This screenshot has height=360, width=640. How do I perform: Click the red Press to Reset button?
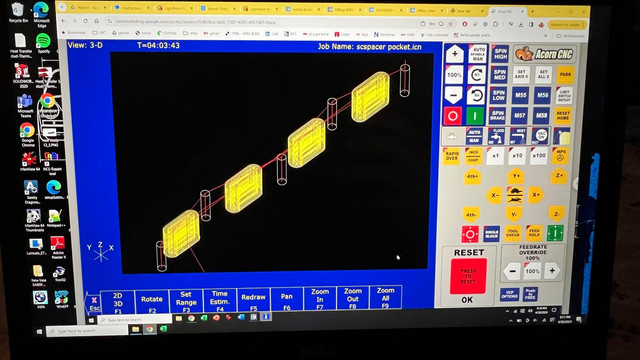click(468, 276)
